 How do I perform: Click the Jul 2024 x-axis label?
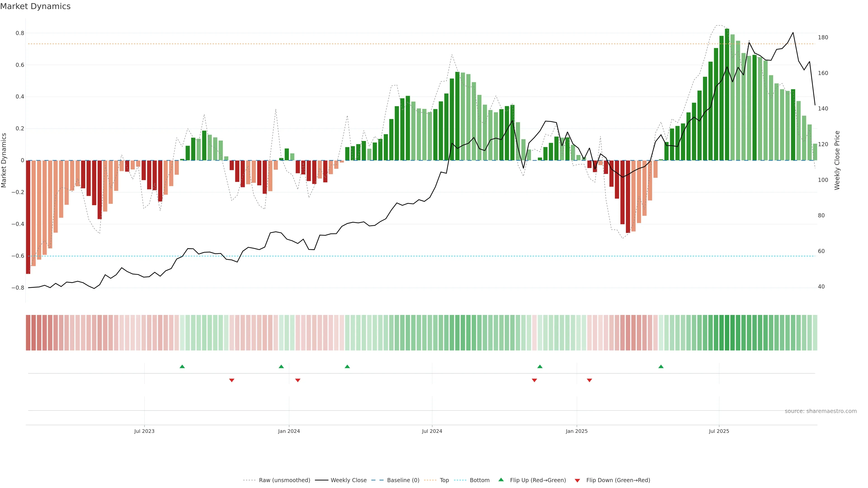click(432, 431)
